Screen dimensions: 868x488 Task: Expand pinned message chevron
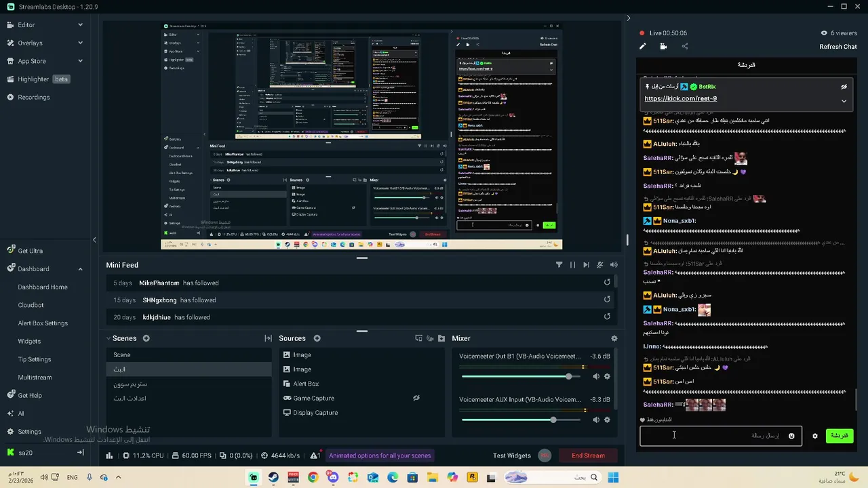[844, 101]
